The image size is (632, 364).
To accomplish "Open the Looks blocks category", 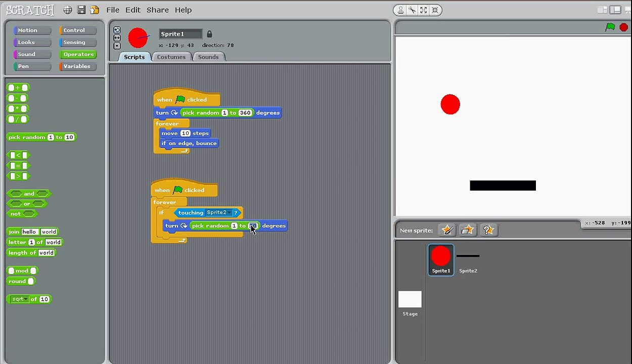I will pyautogui.click(x=32, y=42).
